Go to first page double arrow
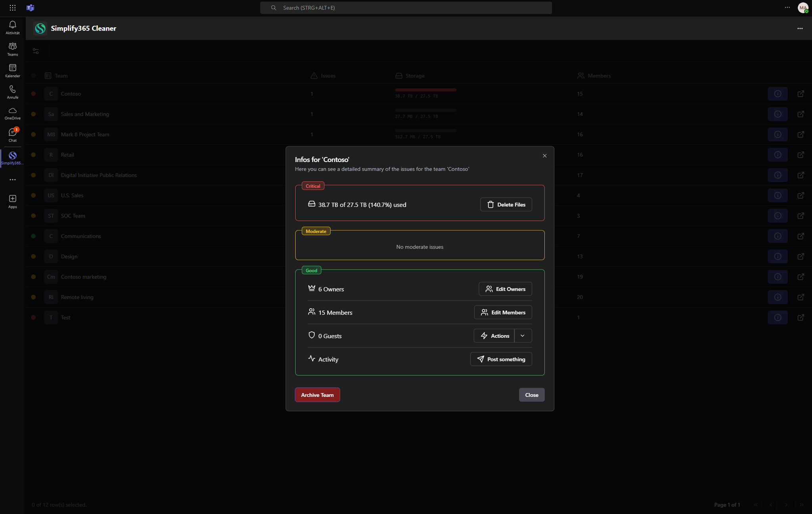This screenshot has width=812, height=514. point(755,504)
